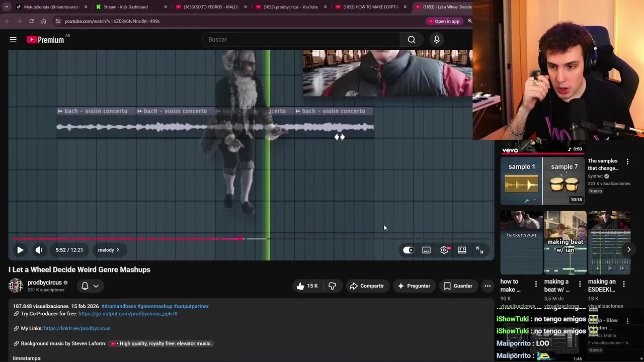Open the go.output.com Co-Producer link
644x362 pixels.
coord(128,314)
